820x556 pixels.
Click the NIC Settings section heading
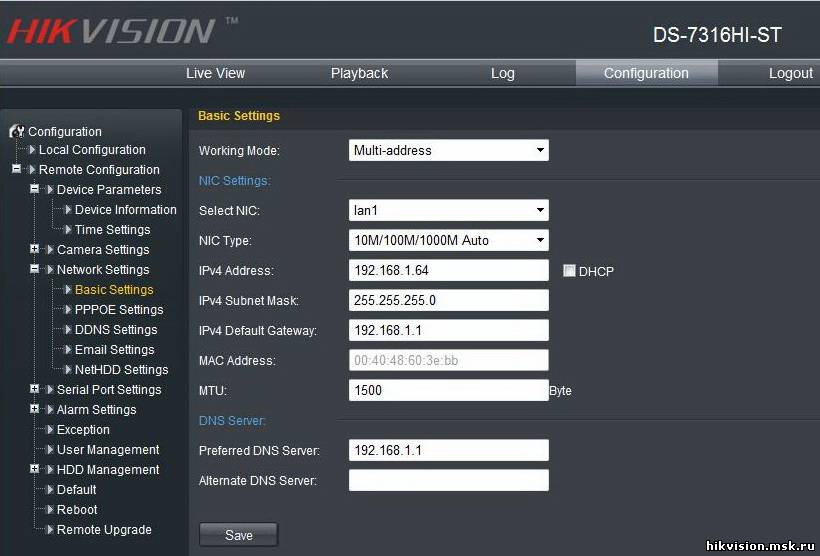pyautogui.click(x=234, y=181)
